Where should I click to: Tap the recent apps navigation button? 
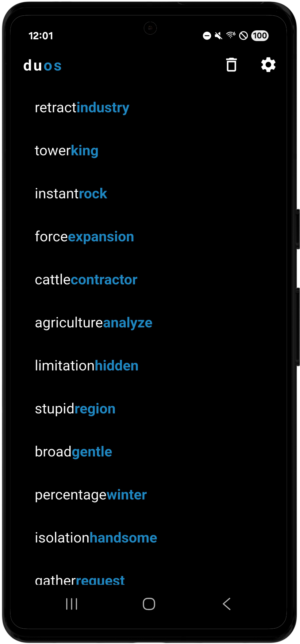pyautogui.click(x=72, y=604)
